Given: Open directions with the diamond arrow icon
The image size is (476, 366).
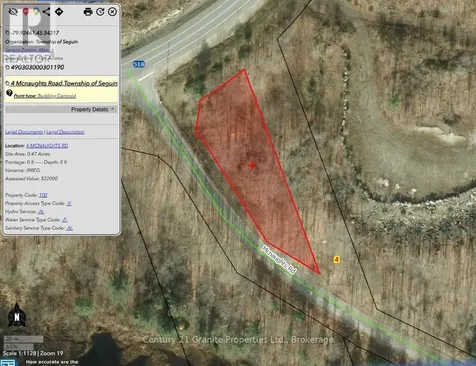Looking at the screenshot, I should tap(59, 12).
